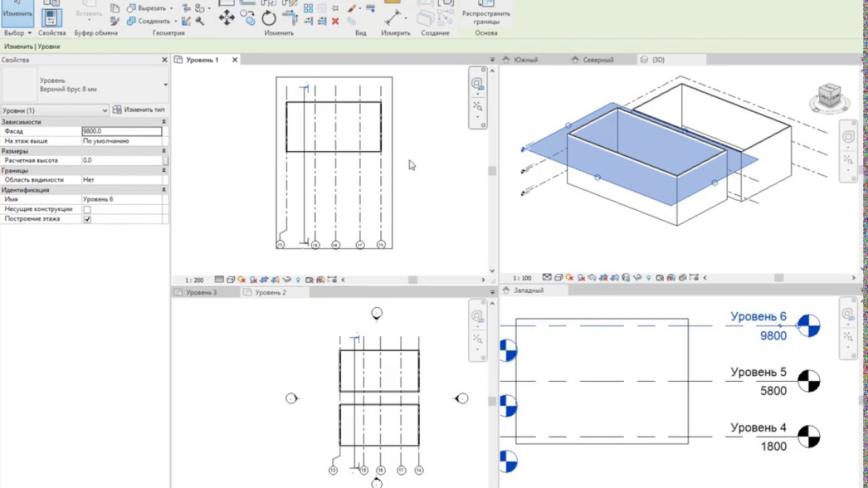Click the Уровень 4 level name label
The width and height of the screenshot is (868, 488).
[x=758, y=428]
